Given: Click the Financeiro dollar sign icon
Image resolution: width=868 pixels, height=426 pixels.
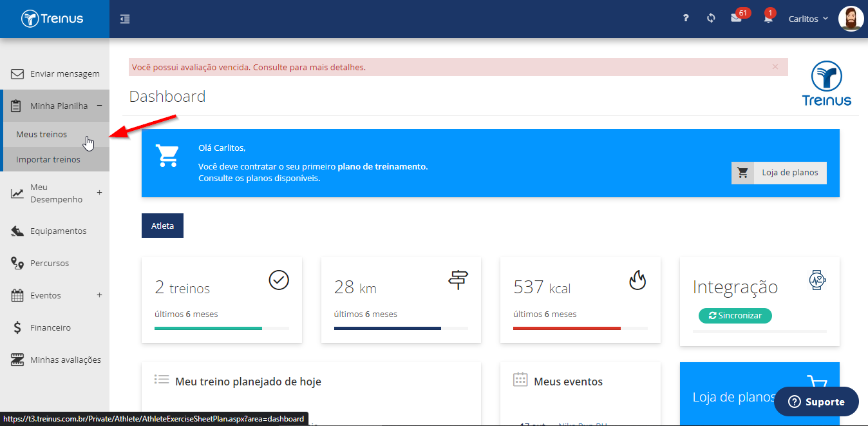Looking at the screenshot, I should pyautogui.click(x=18, y=327).
